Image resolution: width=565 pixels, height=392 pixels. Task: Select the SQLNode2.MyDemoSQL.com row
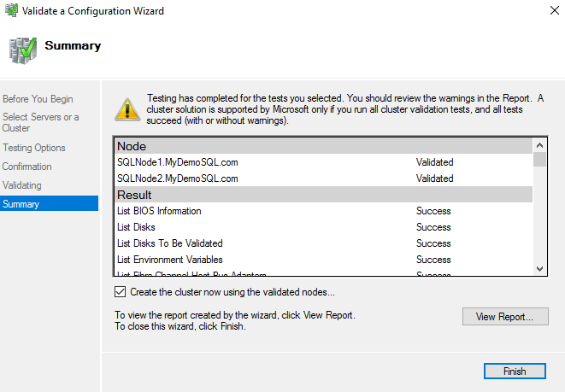point(324,178)
